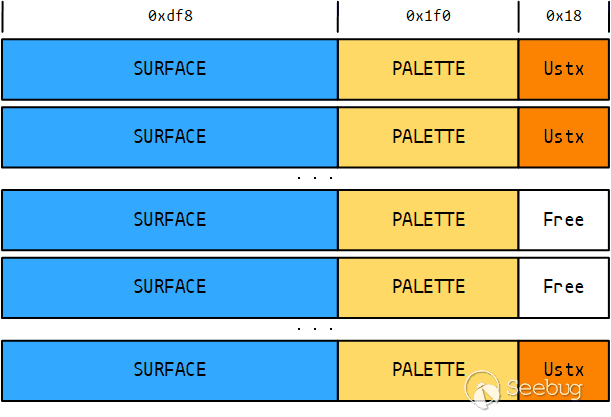This screenshot has width=611, height=417.
Task: Pick the fourth row's PALETTE block
Action: pos(428,287)
